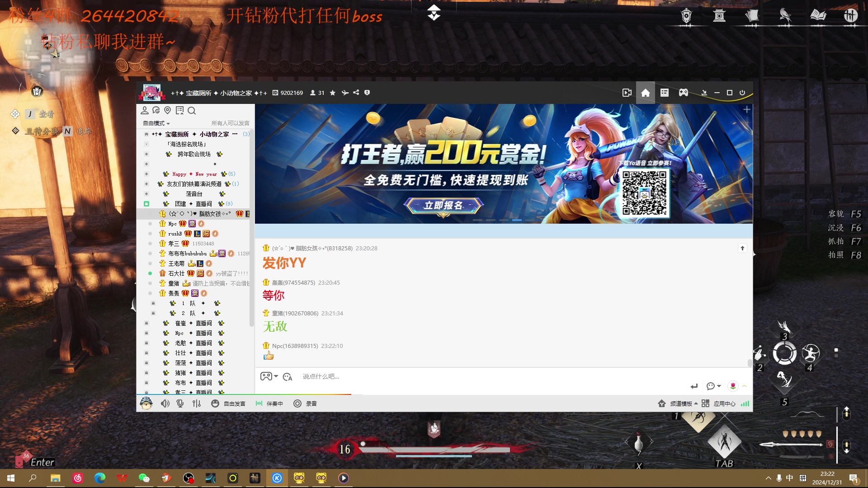The width and height of the screenshot is (868, 488).
Task: Start recording with 录音 button
Action: [305, 404]
